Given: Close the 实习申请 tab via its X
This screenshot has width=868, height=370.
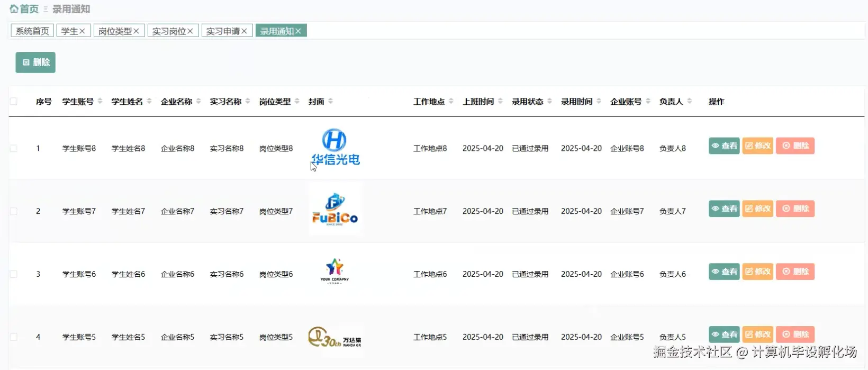Looking at the screenshot, I should [x=244, y=31].
